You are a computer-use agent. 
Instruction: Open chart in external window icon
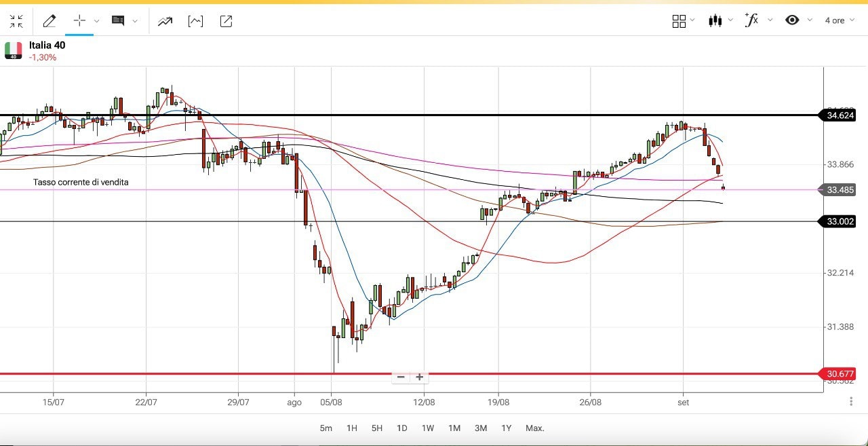pos(226,21)
